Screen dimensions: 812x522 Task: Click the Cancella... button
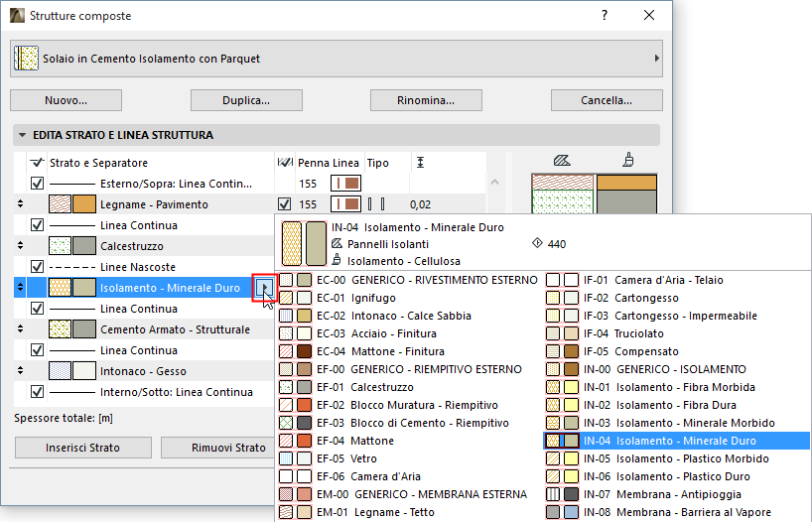[607, 100]
